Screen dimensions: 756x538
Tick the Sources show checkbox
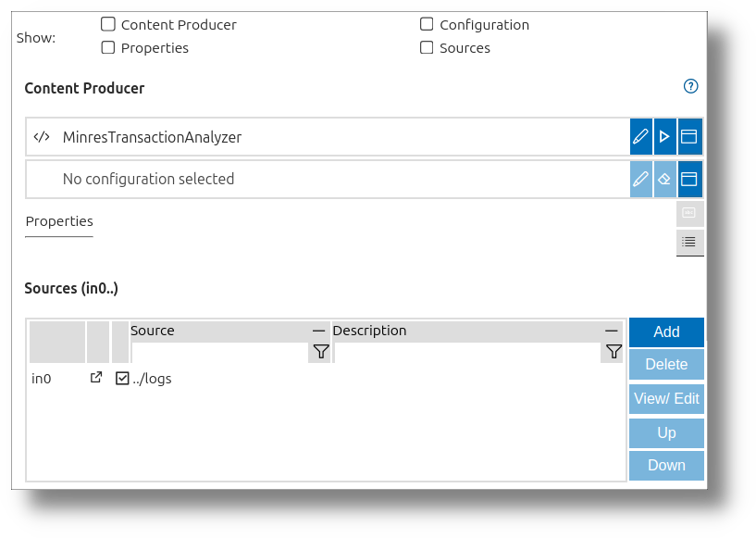coord(427,47)
